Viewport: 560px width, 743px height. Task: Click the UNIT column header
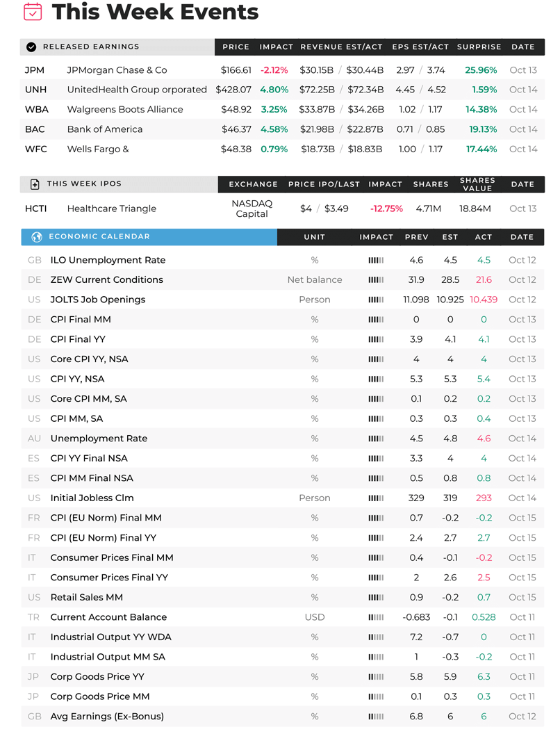(315, 237)
